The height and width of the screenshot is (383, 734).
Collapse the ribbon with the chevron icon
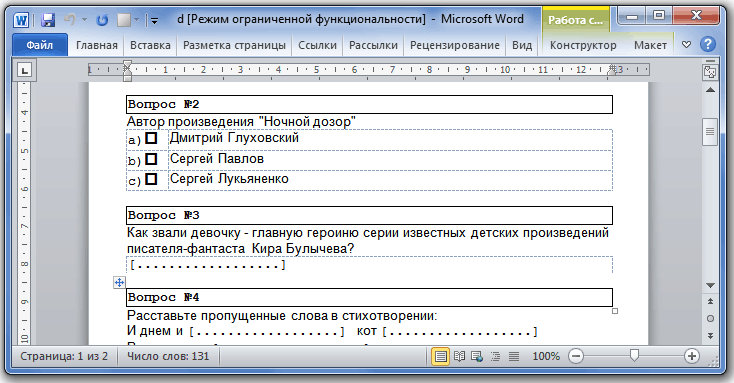pos(686,45)
